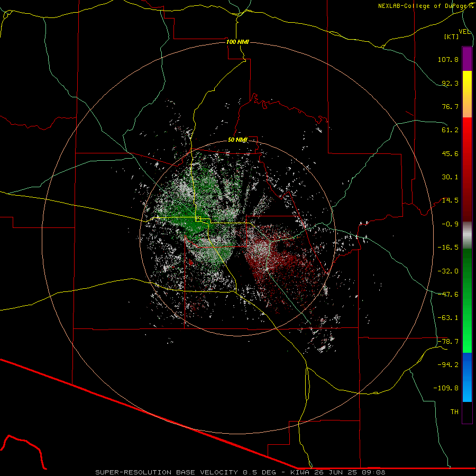Click the 100 NMI range ring label
This screenshot has height=476, width=476.
(x=237, y=42)
